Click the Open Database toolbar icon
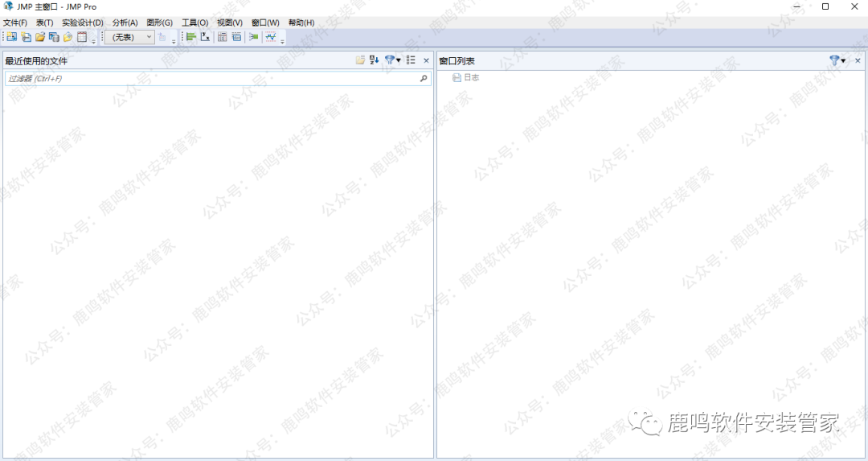868x461 pixels. click(54, 37)
